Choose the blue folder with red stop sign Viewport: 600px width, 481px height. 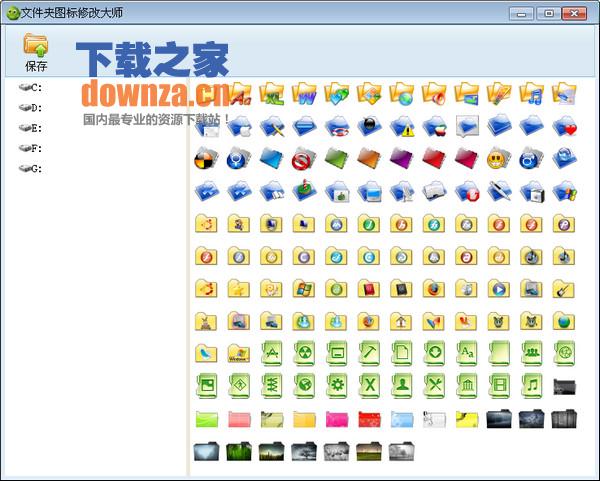click(x=466, y=191)
